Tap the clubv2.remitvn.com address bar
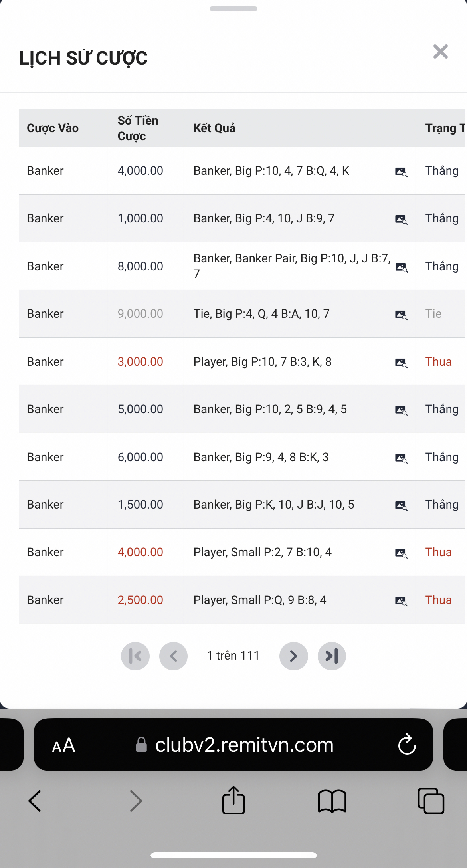467x868 pixels. [x=243, y=745]
